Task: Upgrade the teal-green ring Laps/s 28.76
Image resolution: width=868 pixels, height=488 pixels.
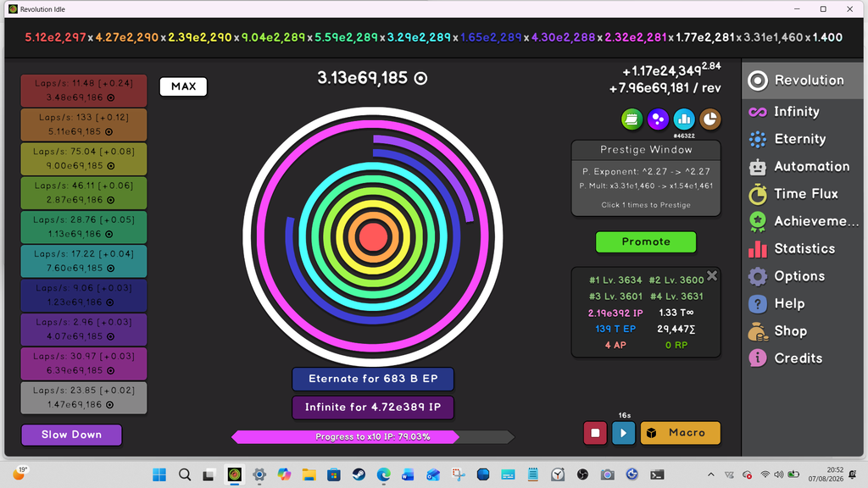Action: click(84, 227)
